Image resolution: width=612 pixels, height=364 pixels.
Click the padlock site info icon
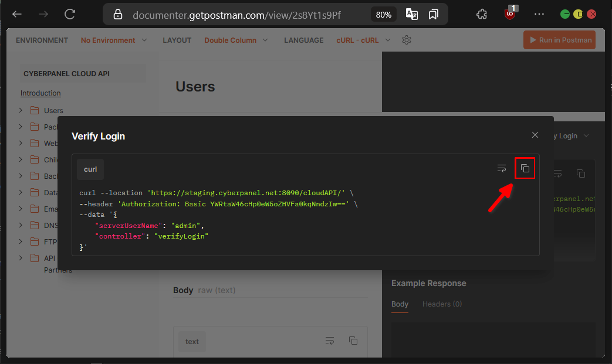pos(117,15)
